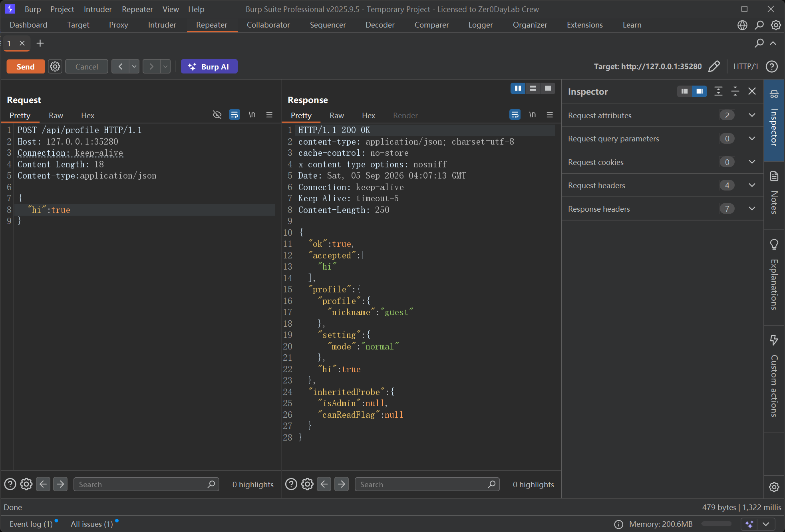This screenshot has height=532, width=785.
Task: Open Response editor hamburger menu
Action: click(550, 115)
